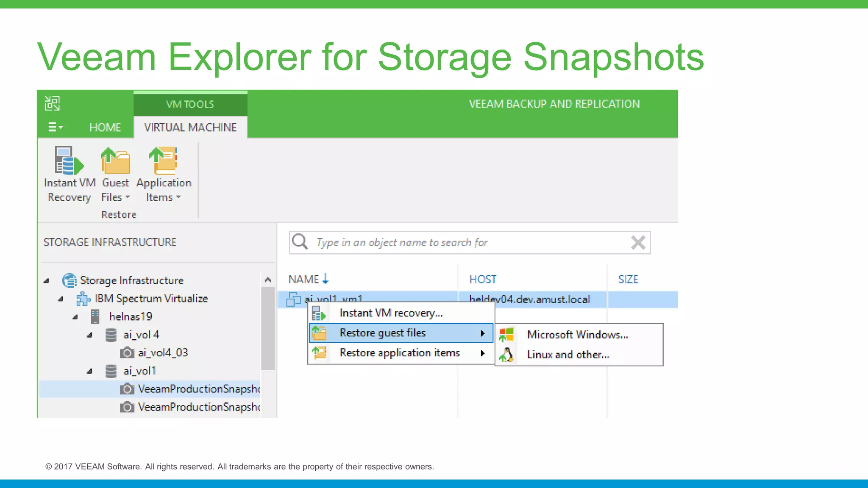Click the Application Items ribbon icon
The image size is (868, 488).
coord(164,161)
